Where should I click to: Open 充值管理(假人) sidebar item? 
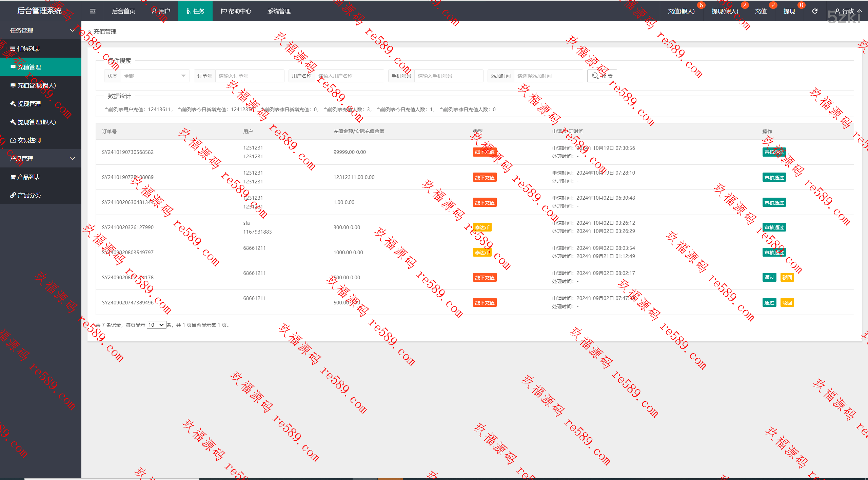click(x=37, y=85)
